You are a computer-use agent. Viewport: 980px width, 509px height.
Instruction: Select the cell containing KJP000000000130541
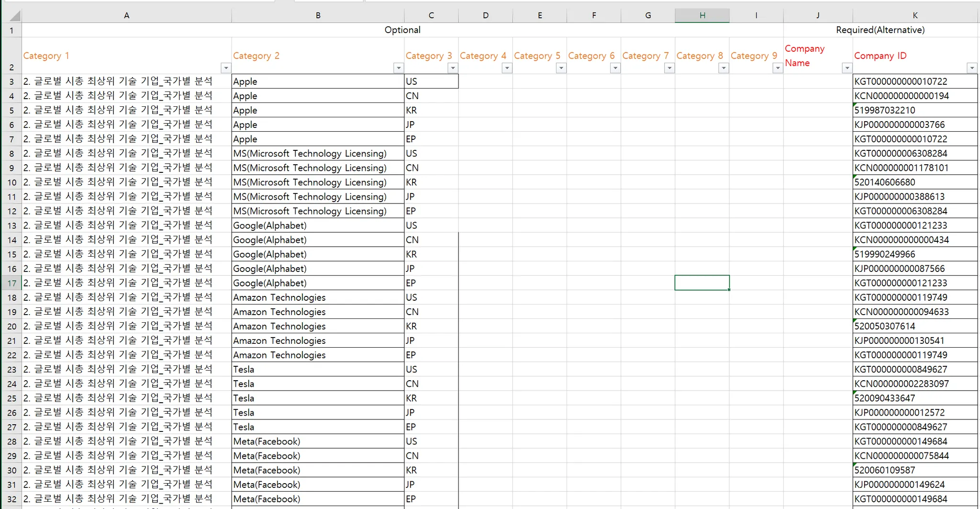click(x=915, y=340)
